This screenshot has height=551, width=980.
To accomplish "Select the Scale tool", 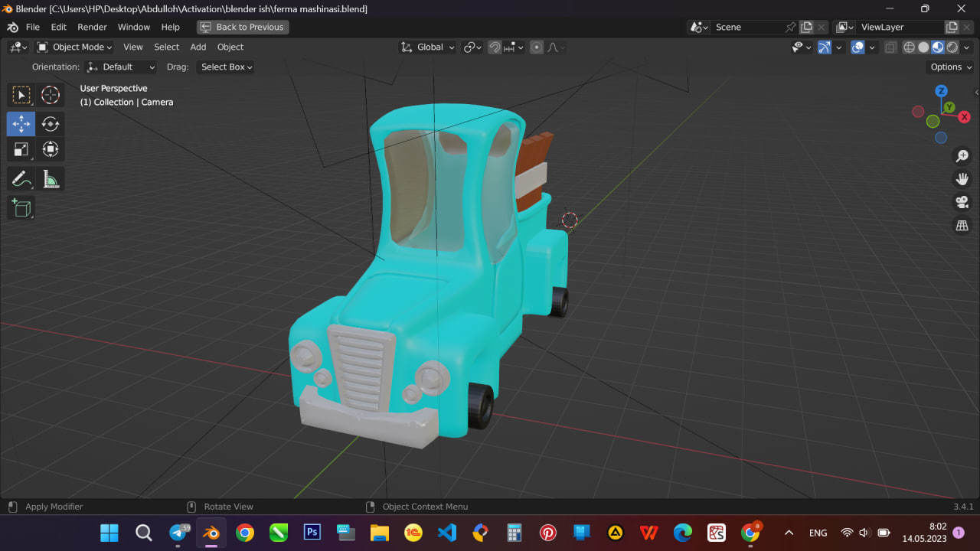I will [21, 150].
